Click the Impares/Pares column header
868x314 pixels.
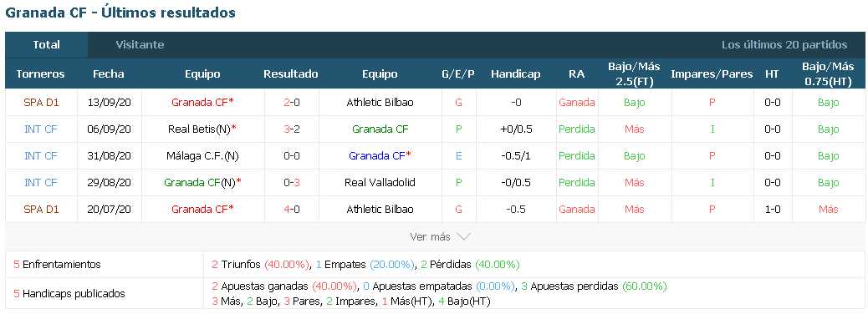pos(712,74)
